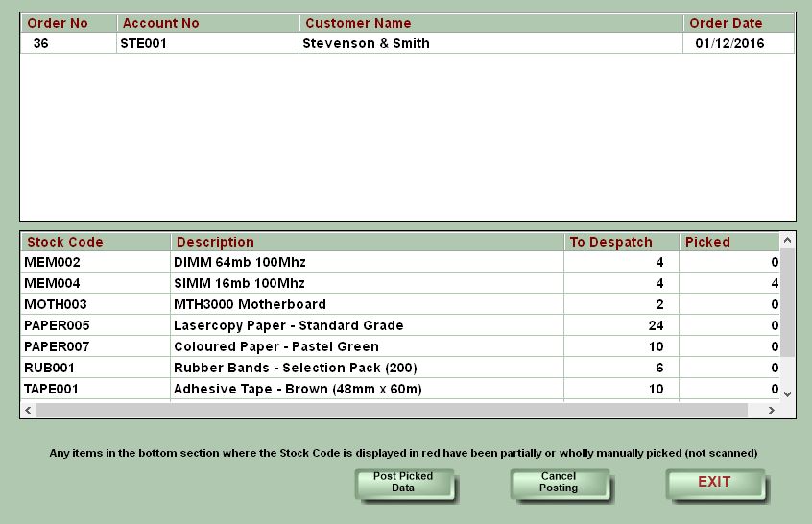Click the stock list's vertical scrollbar thumb

click(x=787, y=302)
